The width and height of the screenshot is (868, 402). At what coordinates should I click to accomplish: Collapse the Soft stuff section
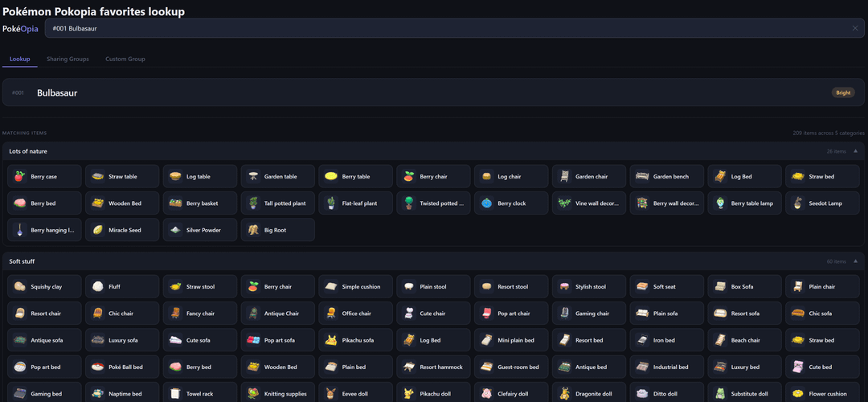point(855,261)
